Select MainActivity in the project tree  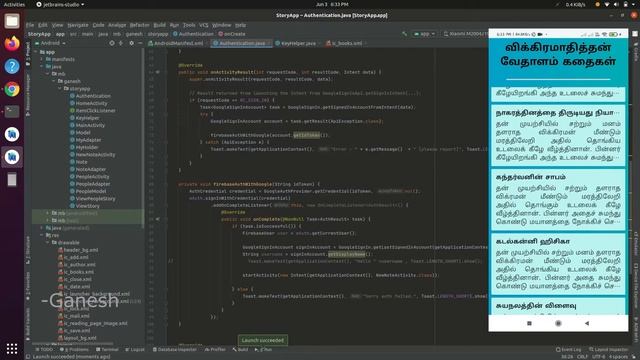click(90, 125)
